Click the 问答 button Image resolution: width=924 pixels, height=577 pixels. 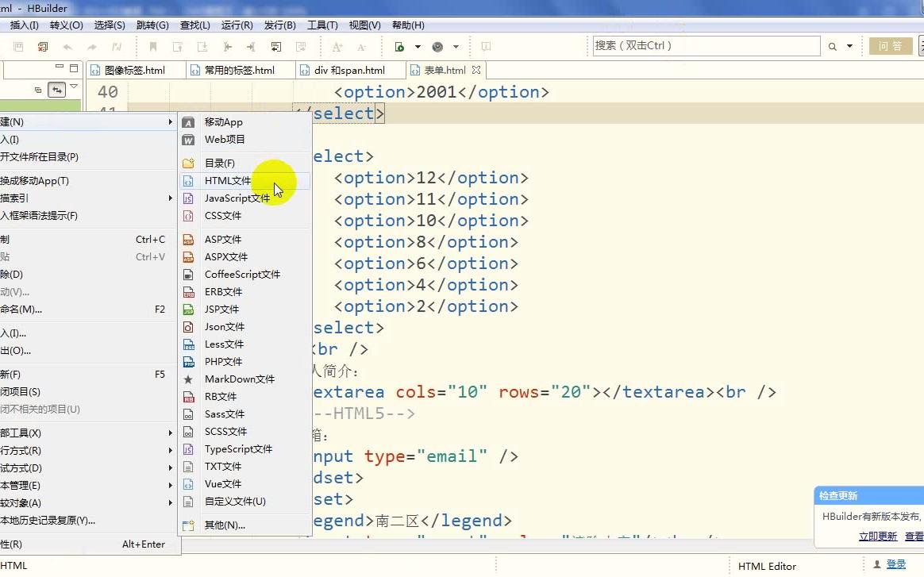[890, 46]
